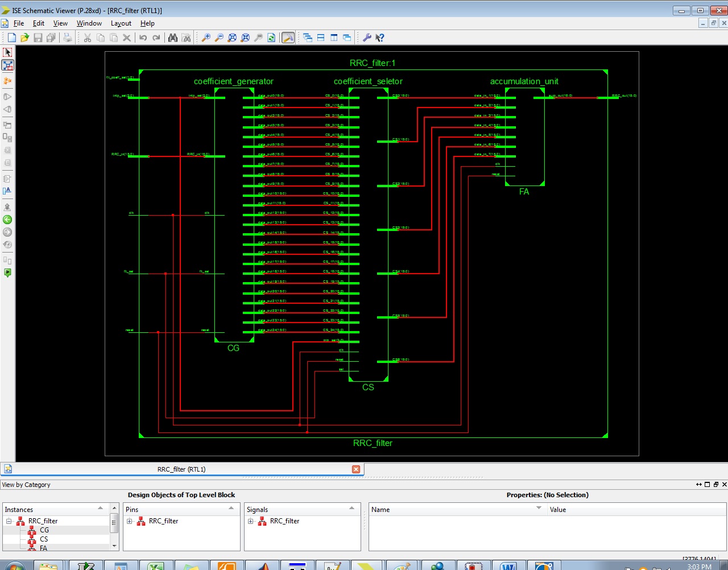Select FA instance in Instances tree
Image resolution: width=728 pixels, height=570 pixels.
tap(44, 548)
